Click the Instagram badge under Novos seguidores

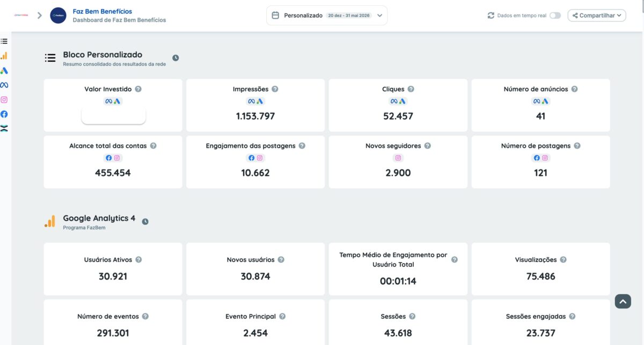pos(398,158)
